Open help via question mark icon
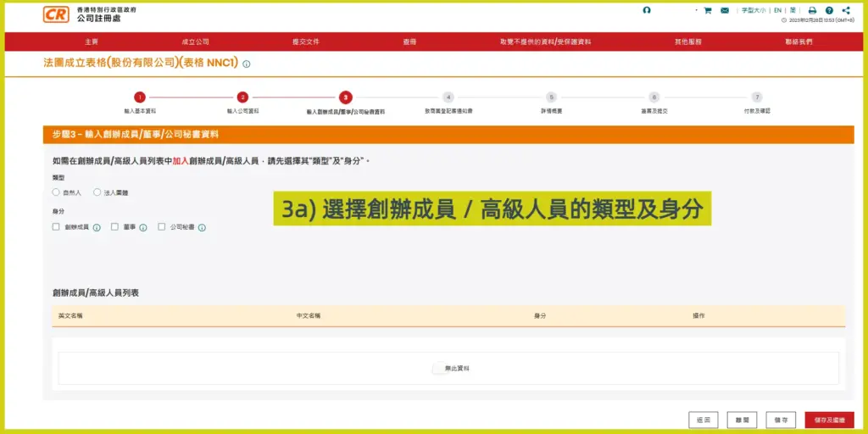Image resolution: width=868 pixels, height=434 pixels. click(829, 10)
